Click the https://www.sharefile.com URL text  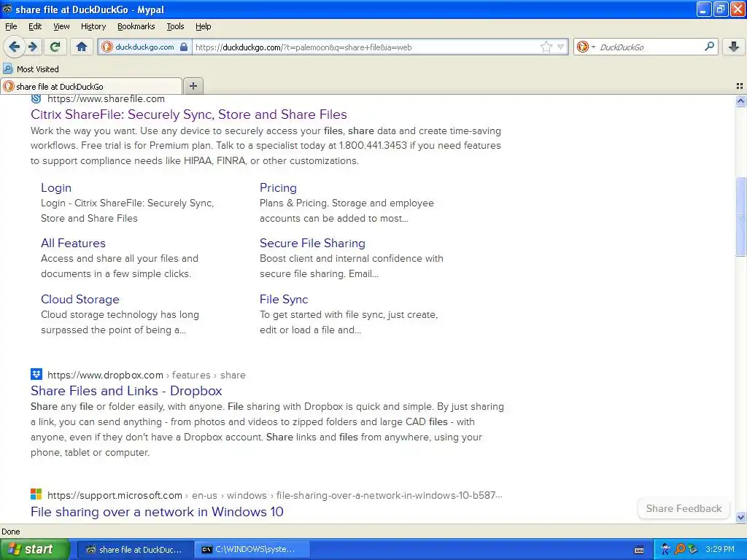tap(106, 98)
